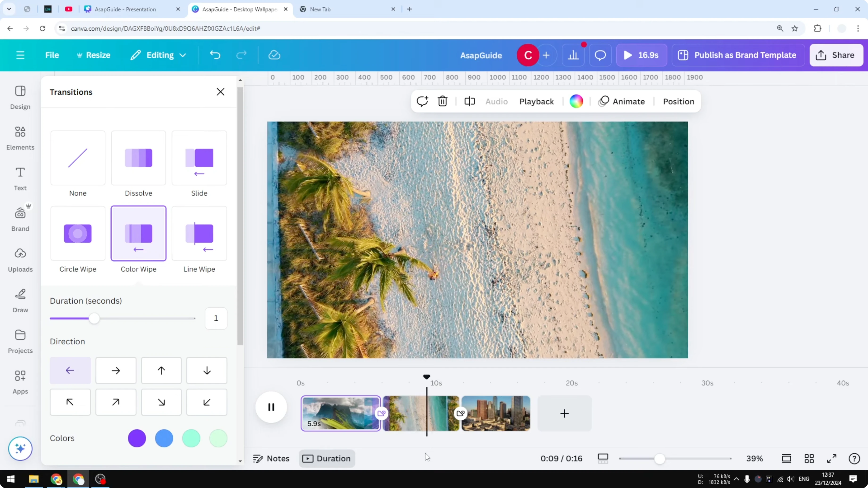This screenshot has height=488, width=868.
Task: View design insights chart icon
Action: point(573,55)
